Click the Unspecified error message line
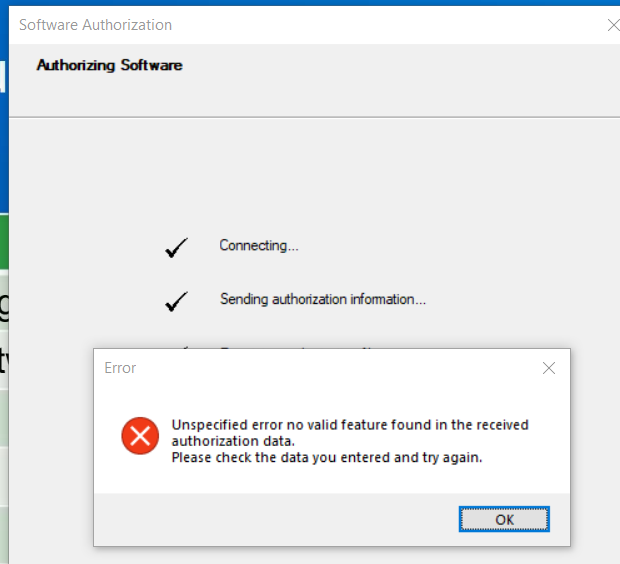Image resolution: width=620 pixels, height=564 pixels. 350,425
